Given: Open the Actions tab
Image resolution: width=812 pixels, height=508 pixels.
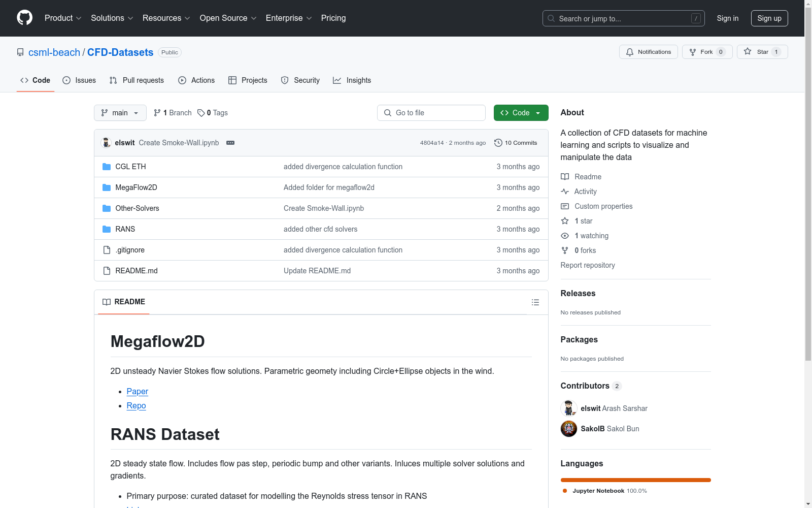Looking at the screenshot, I should (196, 80).
